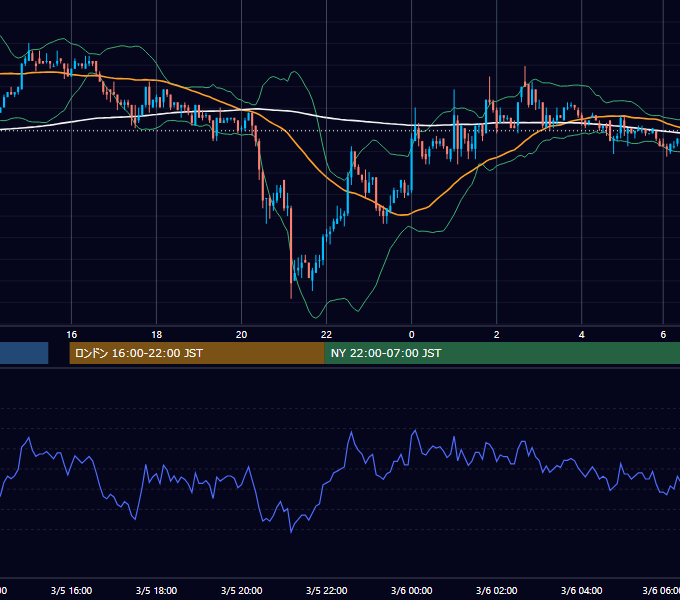Viewport: 680px width, 600px height.
Task: Click the 2 hour tick label
Action: coord(497,335)
